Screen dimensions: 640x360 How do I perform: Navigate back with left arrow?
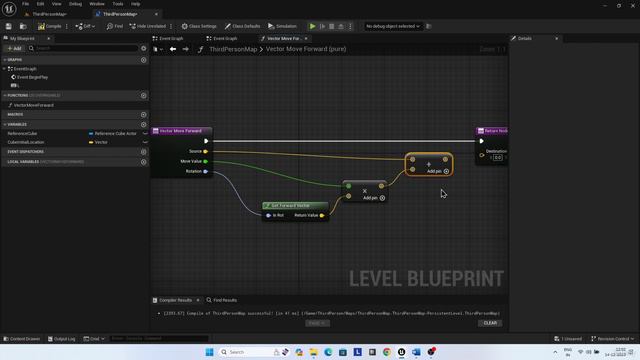coord(173,49)
